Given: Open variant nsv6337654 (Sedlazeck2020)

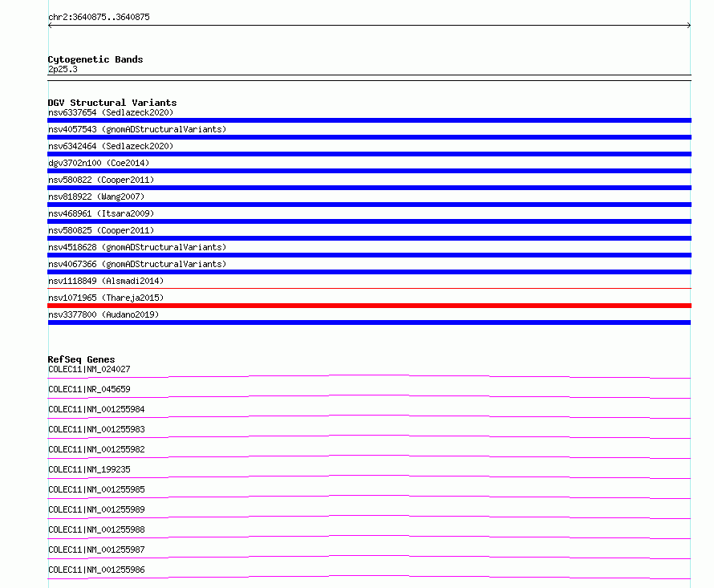Looking at the screenshot, I should (x=111, y=112).
